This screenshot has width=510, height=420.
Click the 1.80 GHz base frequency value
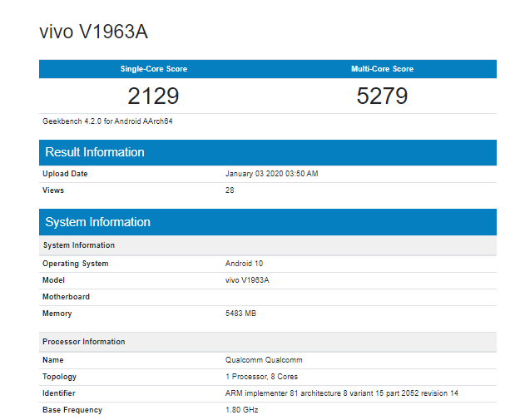[242, 410]
